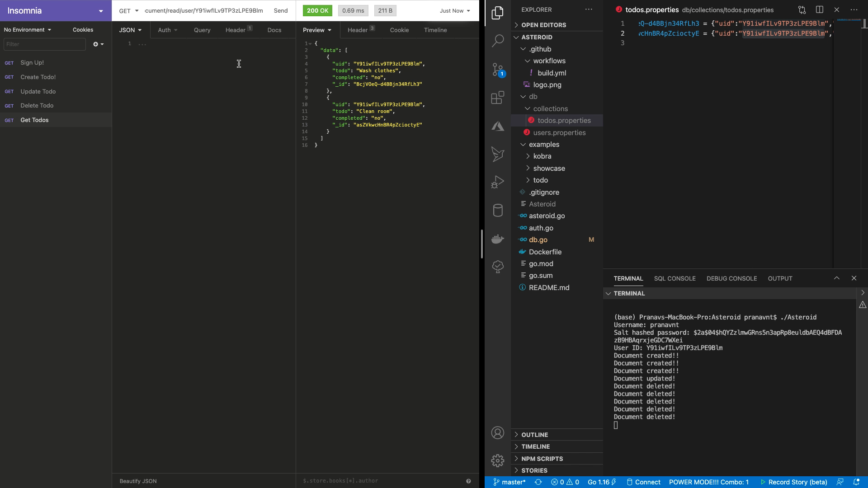
Task: Open the Explorer more actions ellipsis
Action: [588, 9]
